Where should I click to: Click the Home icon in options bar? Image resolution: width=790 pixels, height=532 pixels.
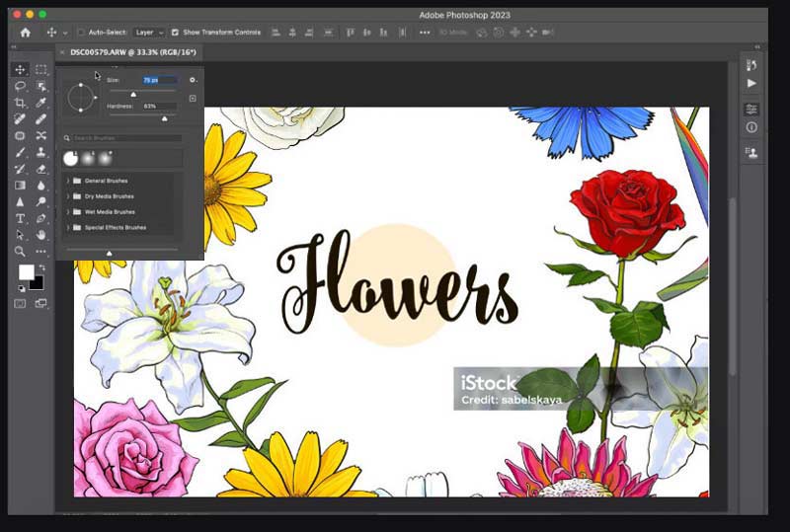[26, 33]
